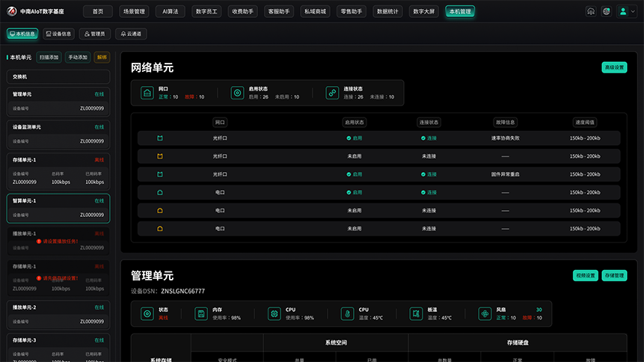Click the 高级设置 button

coord(614,67)
